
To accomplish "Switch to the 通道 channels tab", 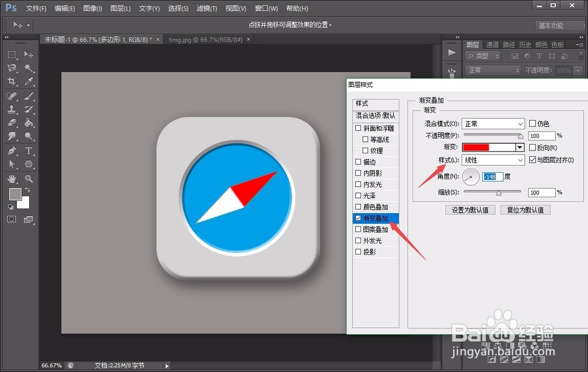I will [x=492, y=45].
